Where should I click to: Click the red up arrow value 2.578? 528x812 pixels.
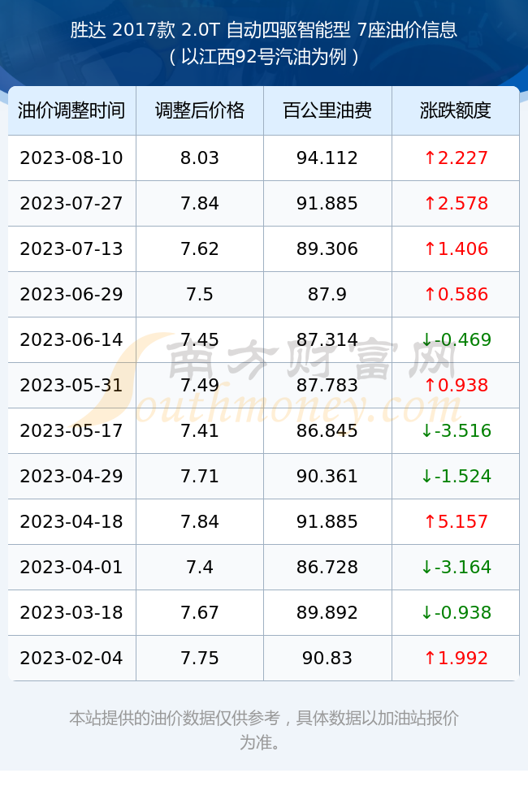[456, 204]
